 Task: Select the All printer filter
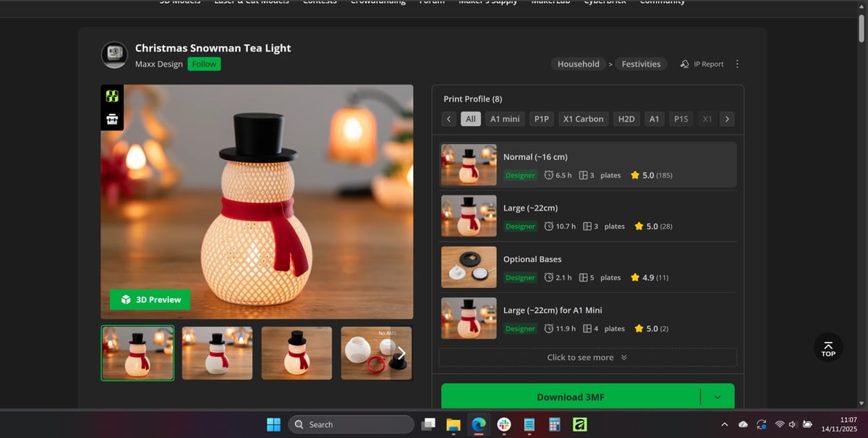[x=471, y=119]
